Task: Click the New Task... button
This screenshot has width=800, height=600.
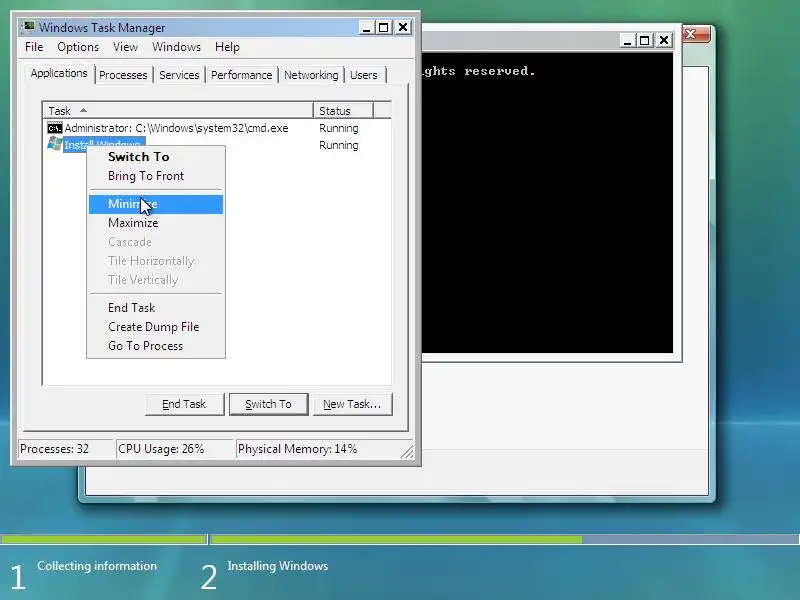Action: click(352, 404)
